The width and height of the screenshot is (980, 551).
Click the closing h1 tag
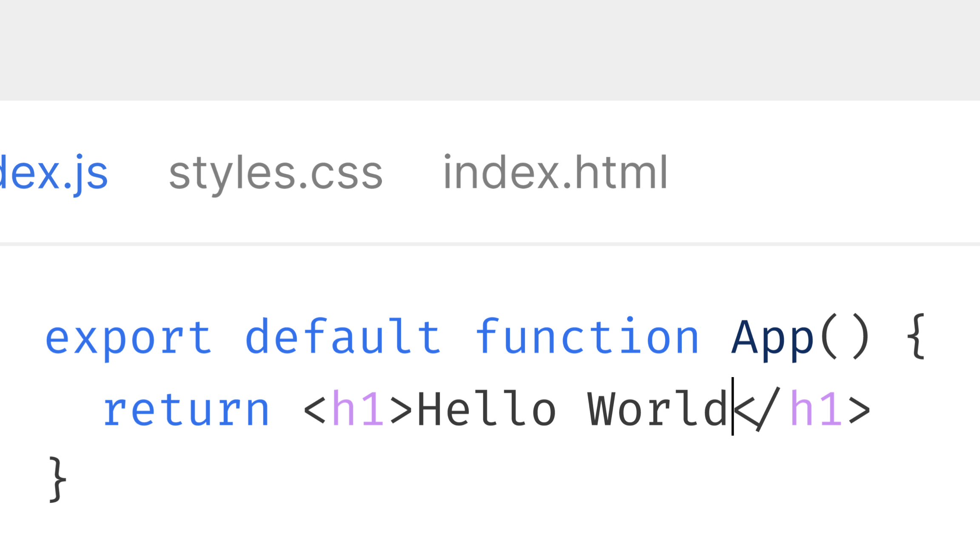[804, 409]
